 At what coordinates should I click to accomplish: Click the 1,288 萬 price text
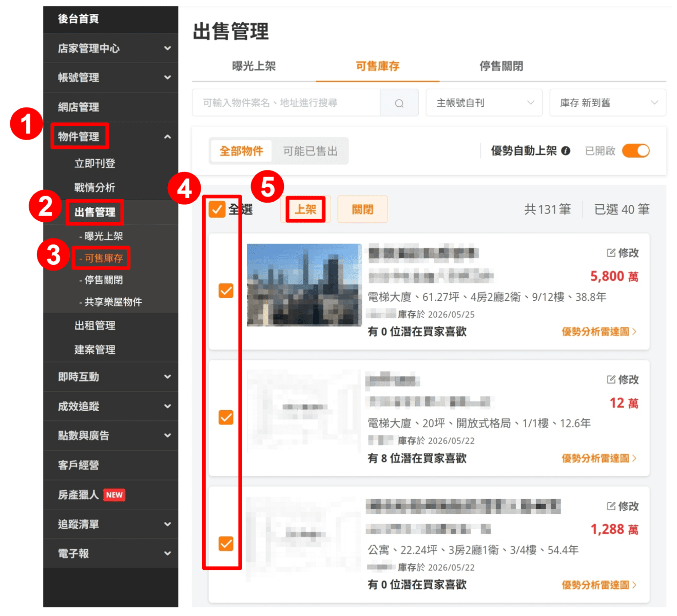614,529
